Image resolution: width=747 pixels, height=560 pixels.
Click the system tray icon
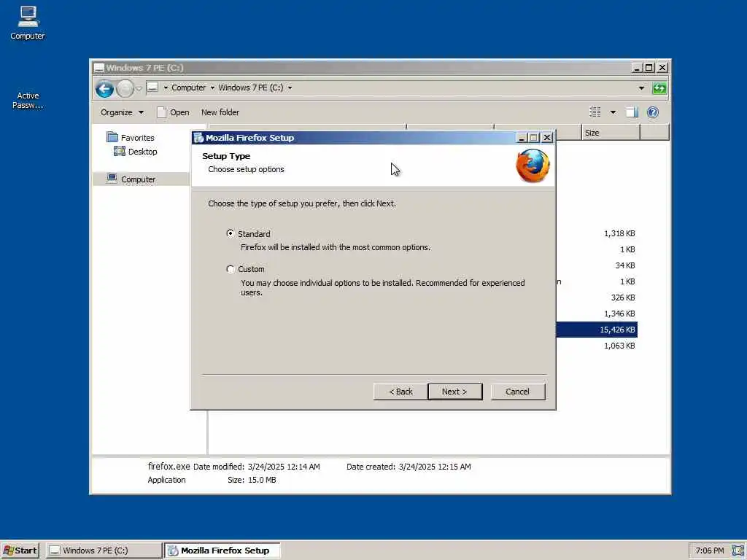click(x=738, y=551)
